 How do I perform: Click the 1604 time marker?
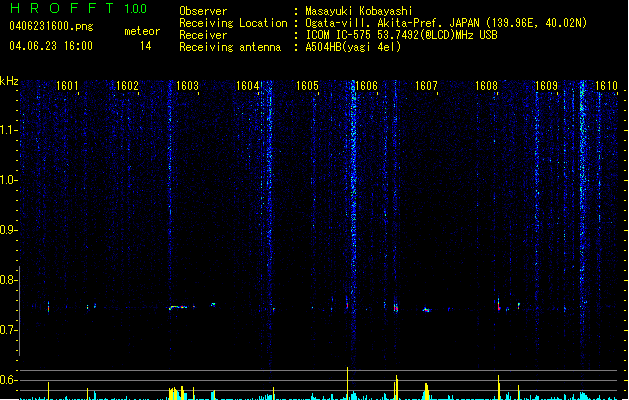pos(248,86)
